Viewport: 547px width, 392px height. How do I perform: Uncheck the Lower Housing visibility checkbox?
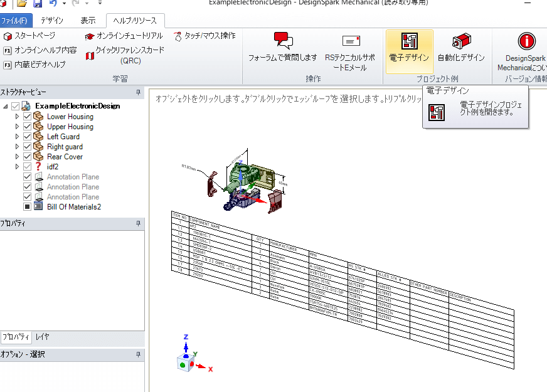(x=27, y=117)
